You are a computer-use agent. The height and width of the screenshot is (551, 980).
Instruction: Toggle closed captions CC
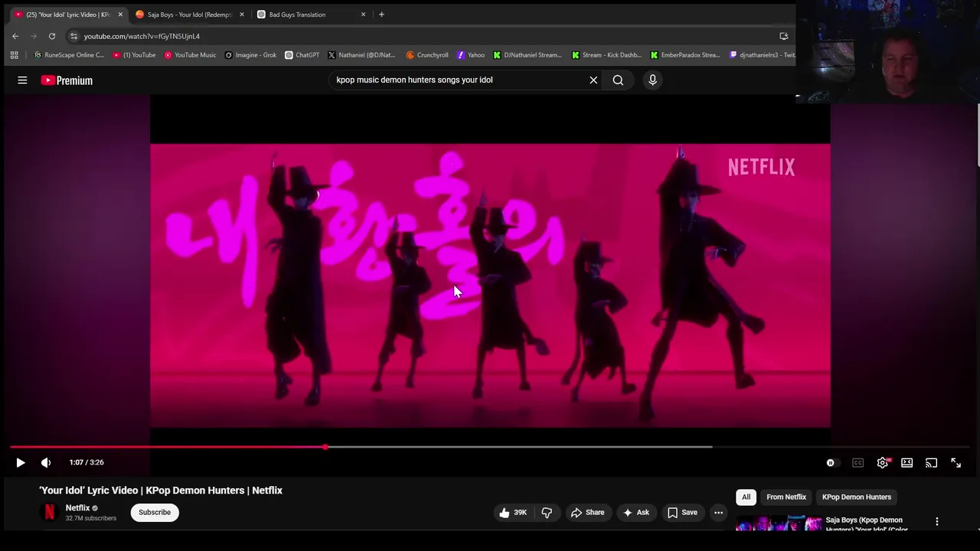click(x=857, y=462)
